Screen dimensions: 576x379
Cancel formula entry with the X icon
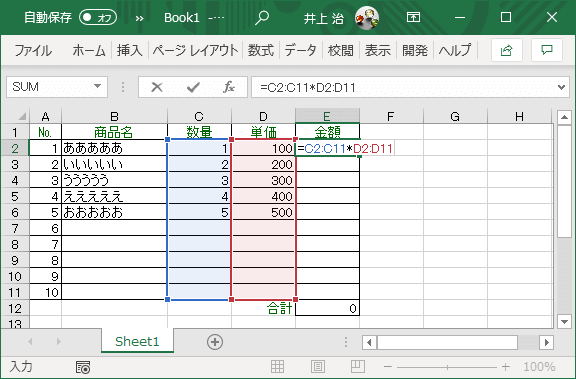[x=157, y=87]
